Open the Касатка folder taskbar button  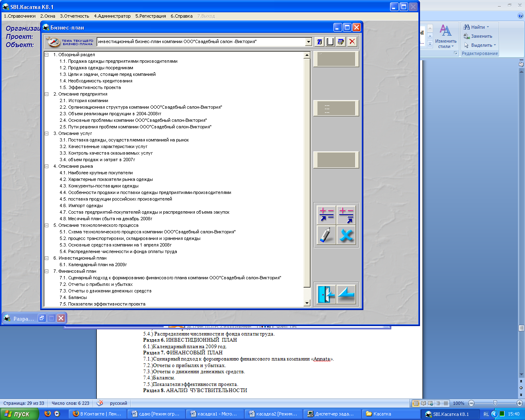391,414
